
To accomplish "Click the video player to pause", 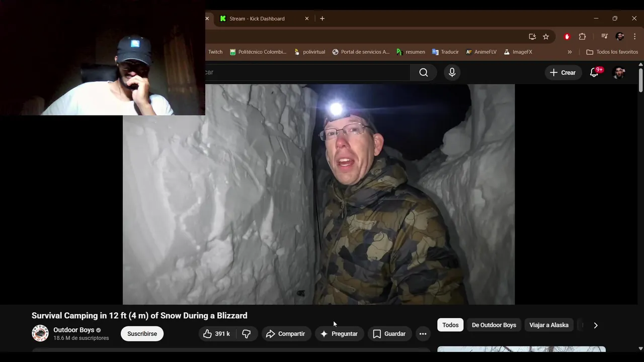I will (318, 194).
